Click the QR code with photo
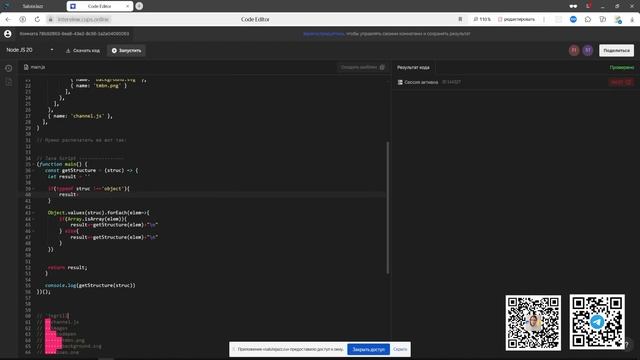 (x=533, y=323)
